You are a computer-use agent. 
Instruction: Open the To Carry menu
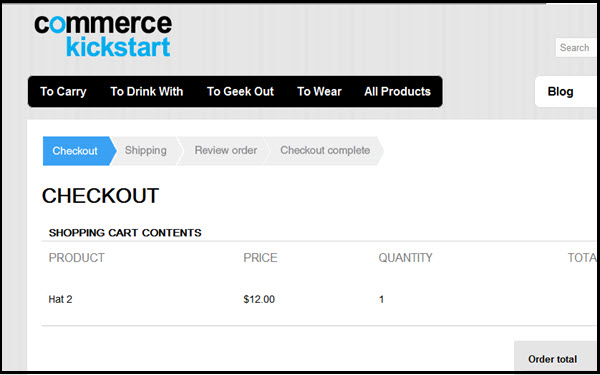[63, 92]
